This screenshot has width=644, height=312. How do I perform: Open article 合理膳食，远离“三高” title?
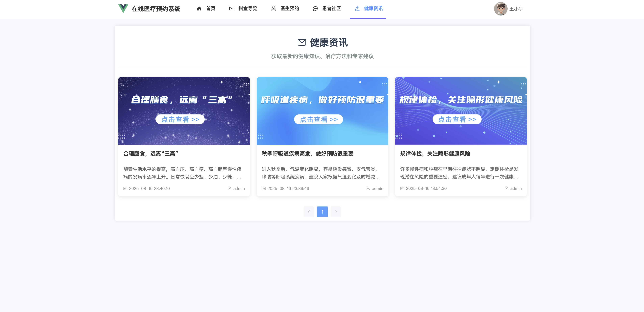(x=150, y=154)
